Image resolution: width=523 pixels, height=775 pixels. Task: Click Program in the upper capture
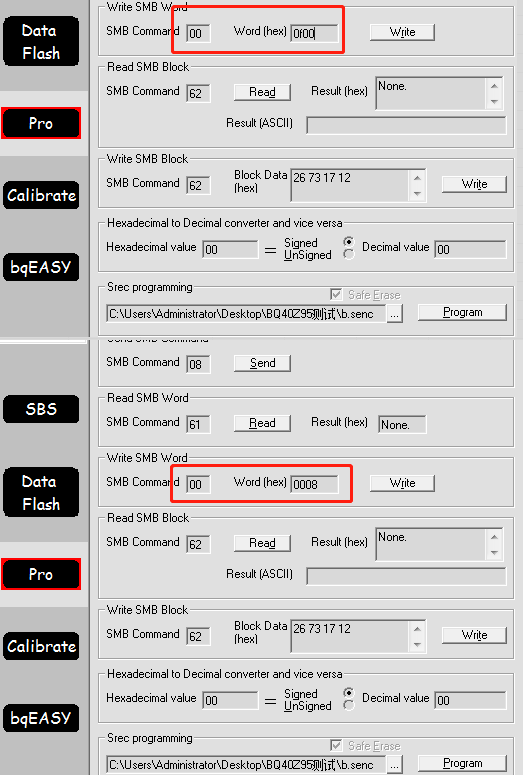pos(462,312)
